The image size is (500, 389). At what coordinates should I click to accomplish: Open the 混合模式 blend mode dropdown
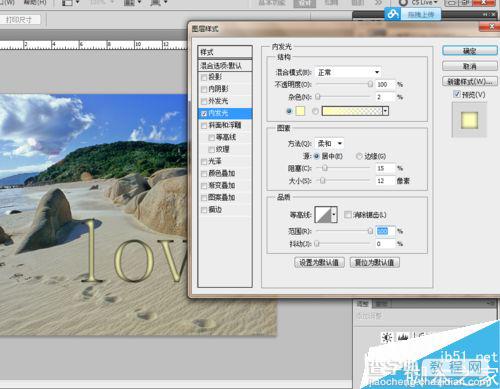[348, 72]
